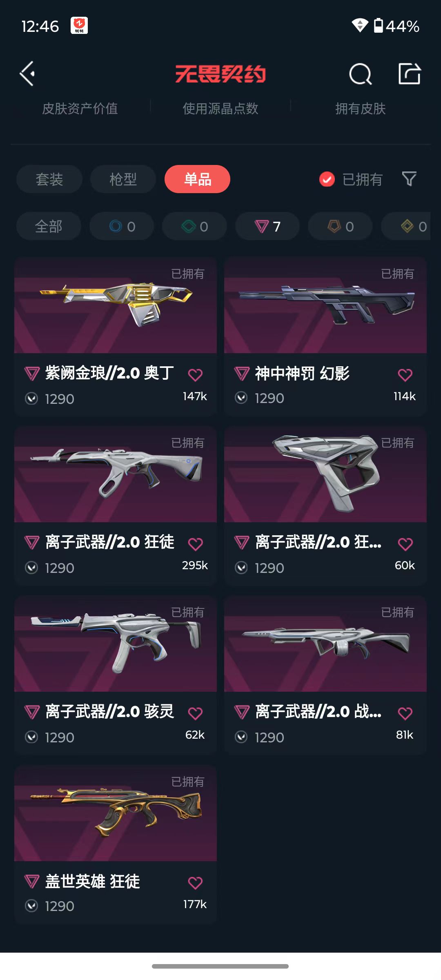The height and width of the screenshot is (980, 441).
Task: Like 盖世英雄 狂徒 with the heart icon
Action: pos(195,882)
